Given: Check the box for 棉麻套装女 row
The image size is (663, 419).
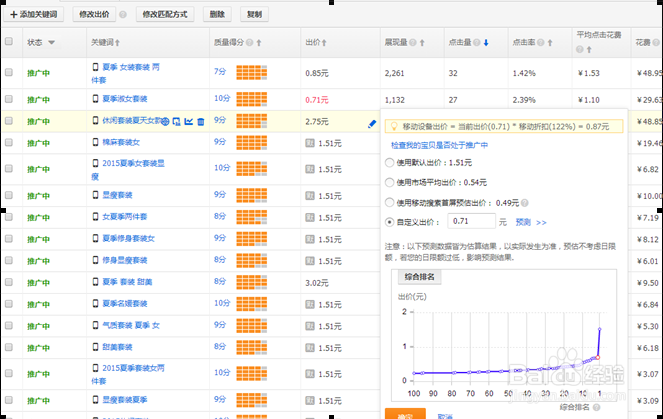Looking at the screenshot, I should [8, 142].
